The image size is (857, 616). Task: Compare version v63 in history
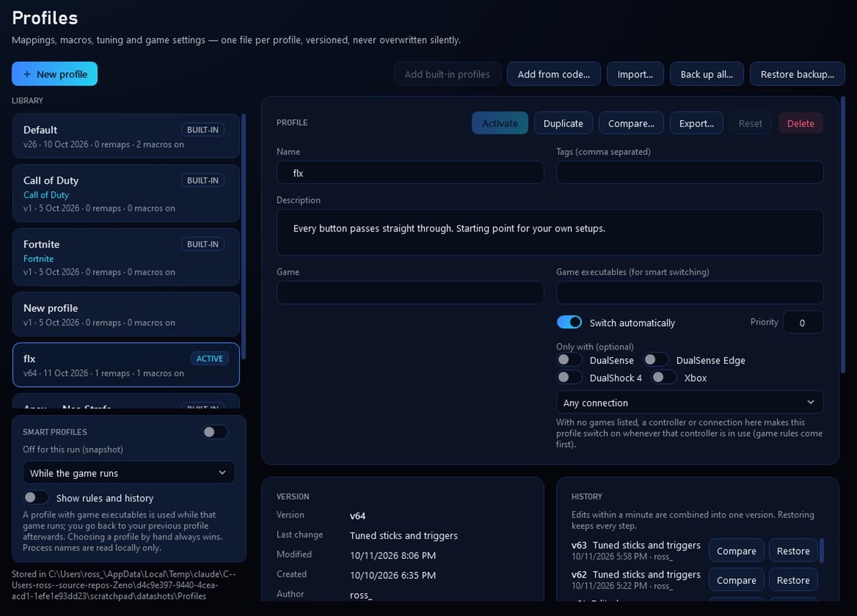pyautogui.click(x=736, y=551)
